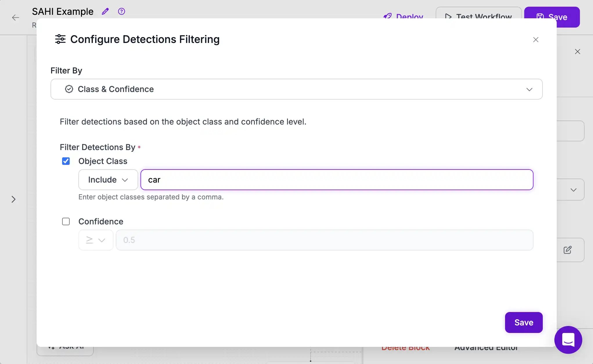Uncheck the Object Class checkbox
This screenshot has height=364, width=593.
[66, 161]
